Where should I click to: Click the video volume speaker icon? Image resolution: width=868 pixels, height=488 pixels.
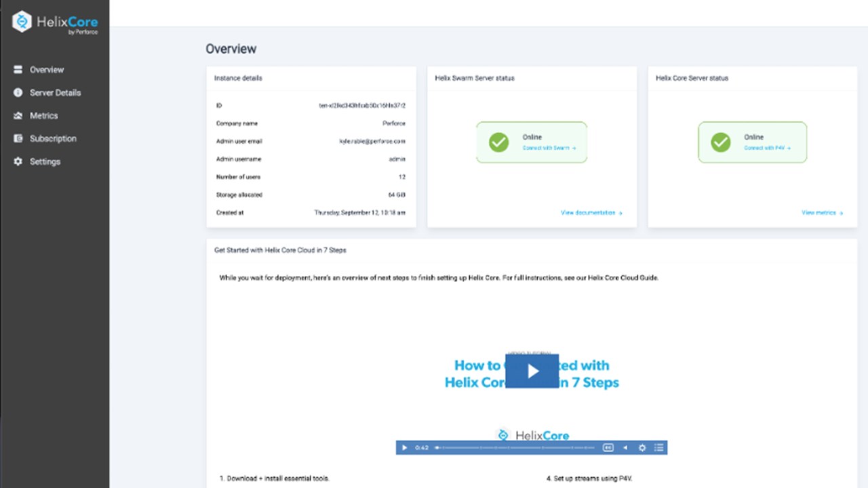pyautogui.click(x=625, y=448)
